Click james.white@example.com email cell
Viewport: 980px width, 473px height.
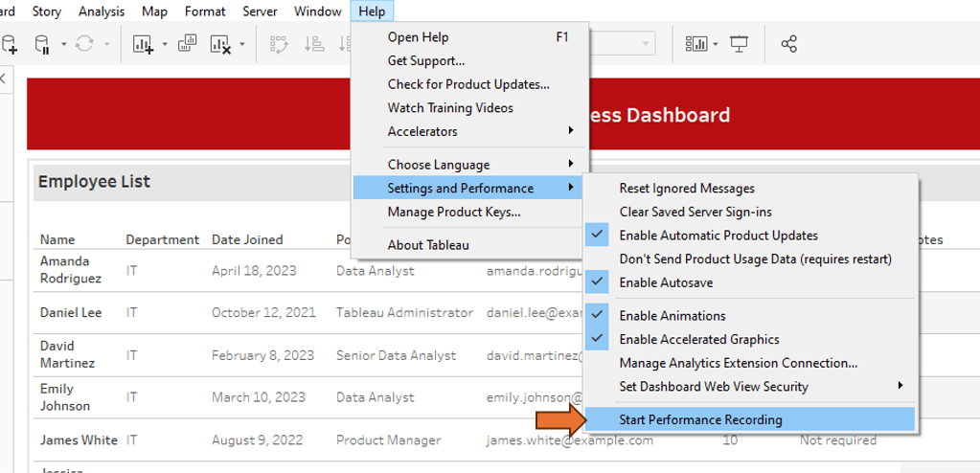click(570, 440)
